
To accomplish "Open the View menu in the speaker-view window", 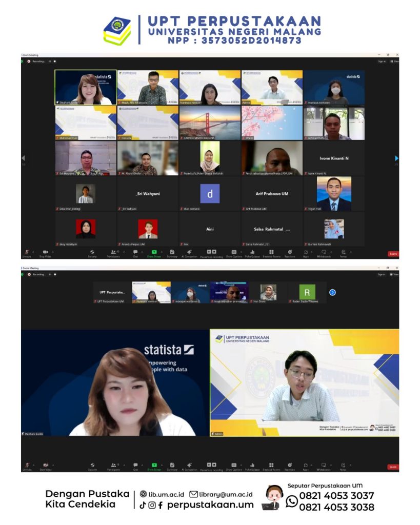I will click(x=394, y=274).
